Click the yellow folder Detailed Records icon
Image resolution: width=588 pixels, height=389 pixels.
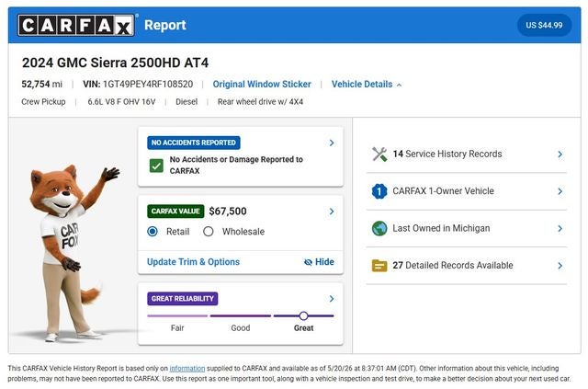point(379,266)
